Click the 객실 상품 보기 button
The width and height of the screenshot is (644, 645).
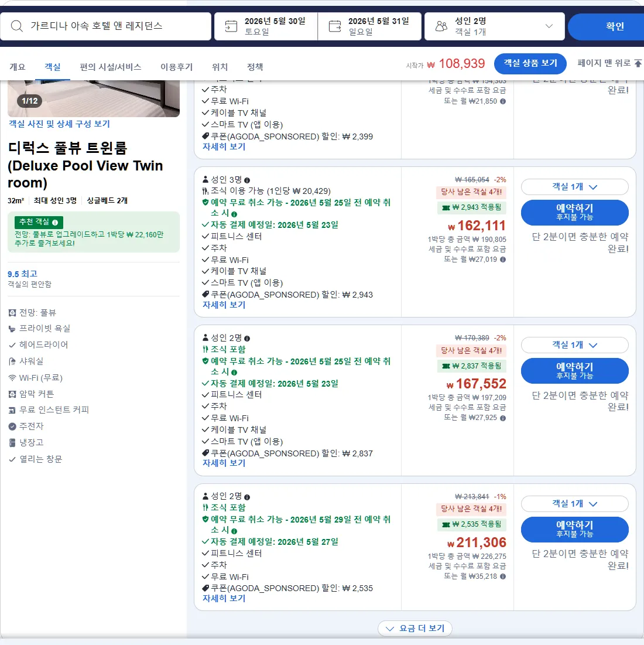tap(530, 63)
